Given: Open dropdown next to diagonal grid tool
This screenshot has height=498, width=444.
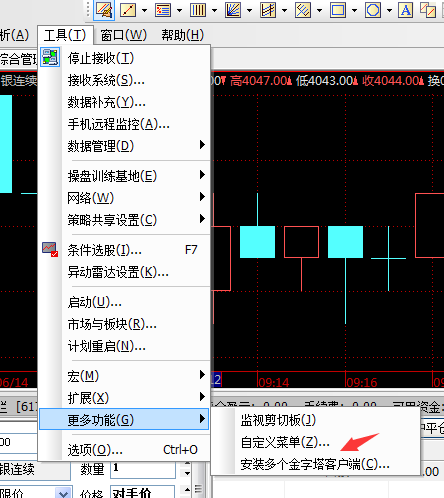Looking at the screenshot, I should coord(319,10).
